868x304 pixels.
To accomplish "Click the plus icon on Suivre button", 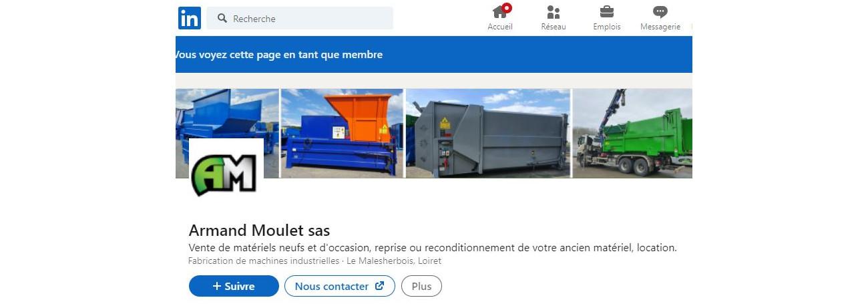I will coord(216,286).
